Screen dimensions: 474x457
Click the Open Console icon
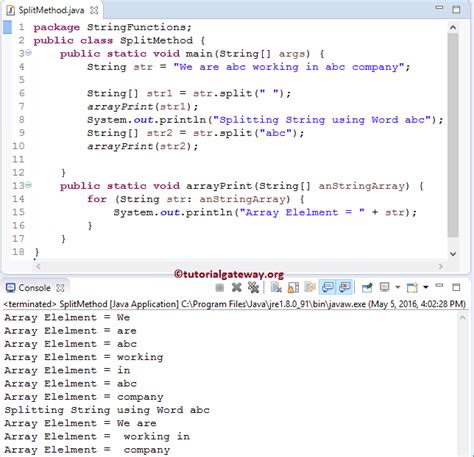click(x=412, y=287)
